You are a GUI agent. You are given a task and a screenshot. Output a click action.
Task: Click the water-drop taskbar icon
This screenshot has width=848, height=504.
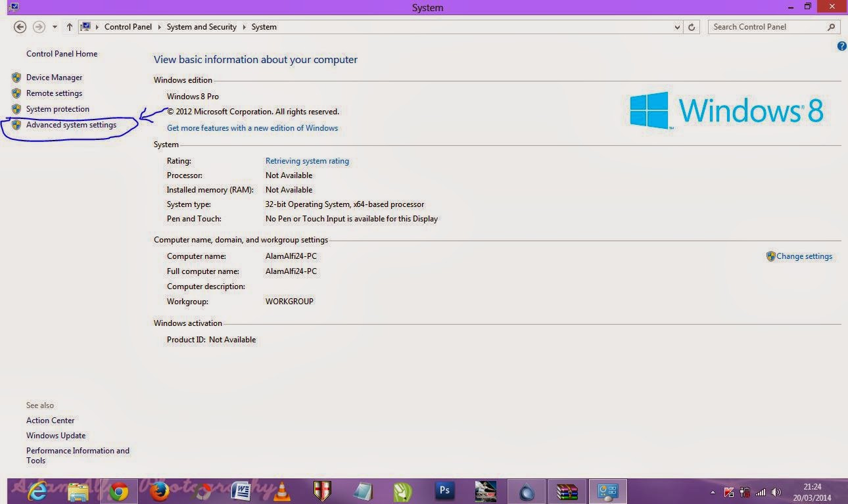pyautogui.click(x=526, y=492)
